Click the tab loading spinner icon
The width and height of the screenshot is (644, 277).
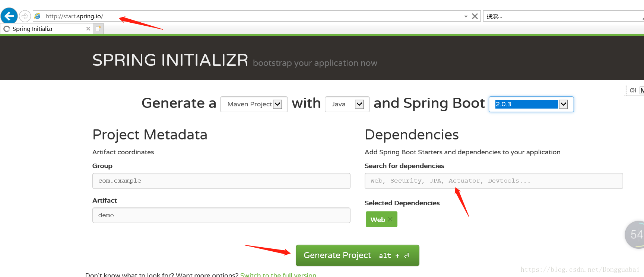(7, 29)
